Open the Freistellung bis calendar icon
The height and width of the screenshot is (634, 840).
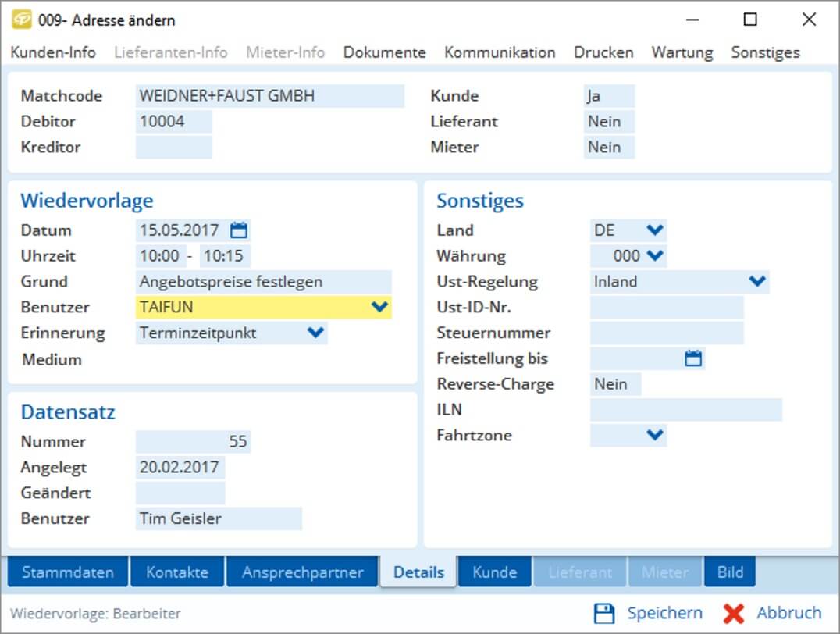(694, 358)
